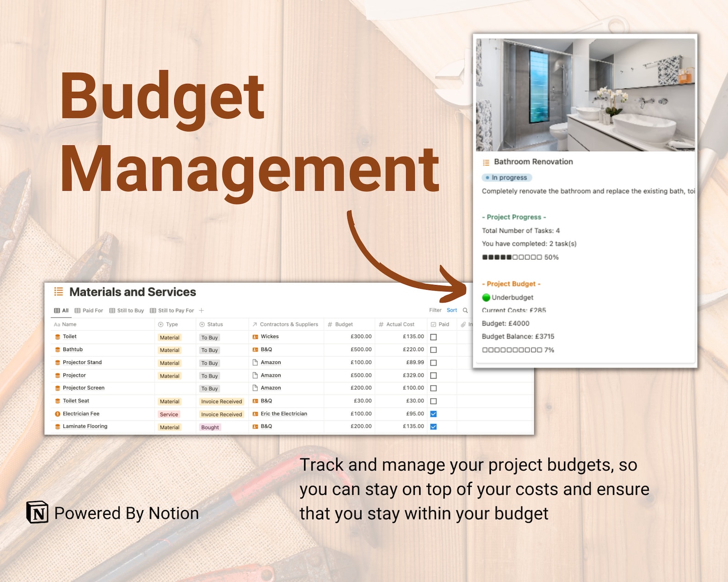Click the 50% task progress bar
728x582 pixels.
coord(512,257)
